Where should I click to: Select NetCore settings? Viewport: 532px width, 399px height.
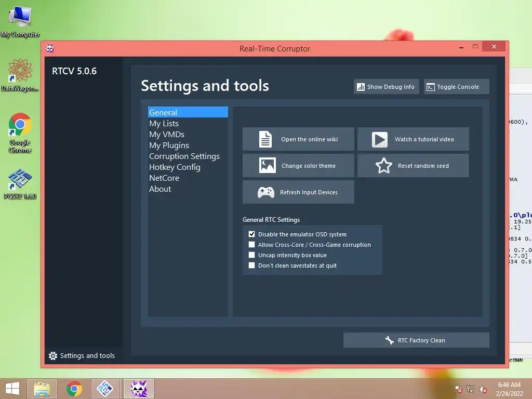188,178
